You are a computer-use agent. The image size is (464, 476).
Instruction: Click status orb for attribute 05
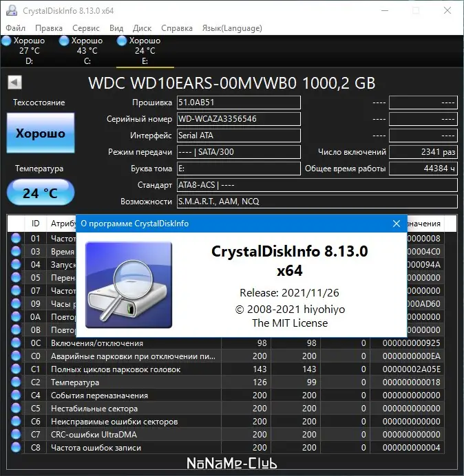pos(16,277)
